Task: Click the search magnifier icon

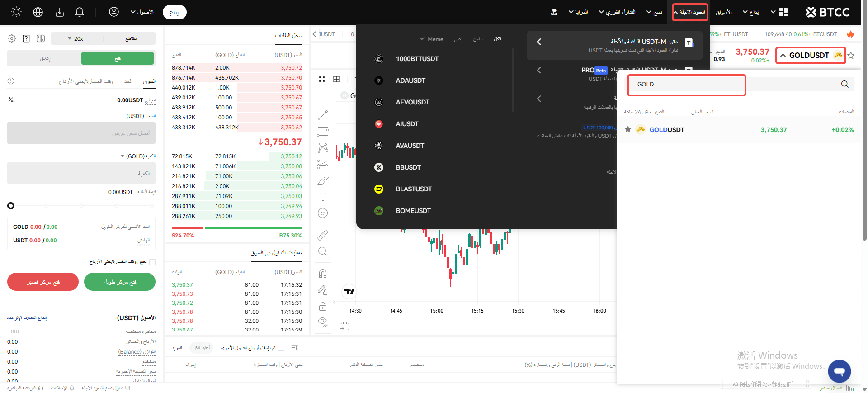Action: tap(844, 84)
